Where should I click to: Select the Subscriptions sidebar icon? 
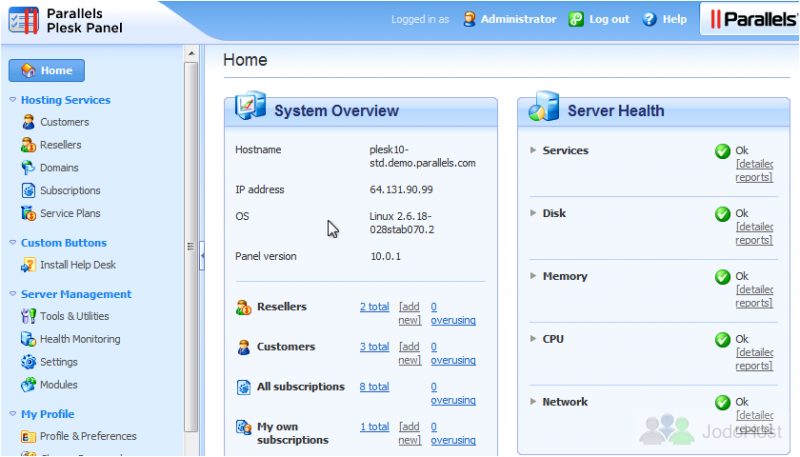(x=29, y=190)
